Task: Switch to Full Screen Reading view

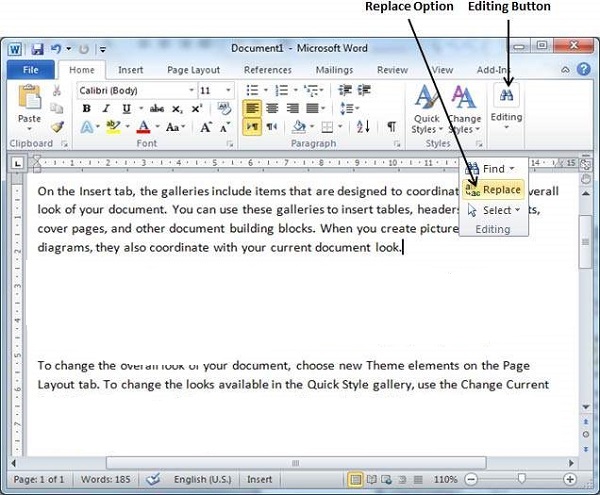Action: [372, 479]
